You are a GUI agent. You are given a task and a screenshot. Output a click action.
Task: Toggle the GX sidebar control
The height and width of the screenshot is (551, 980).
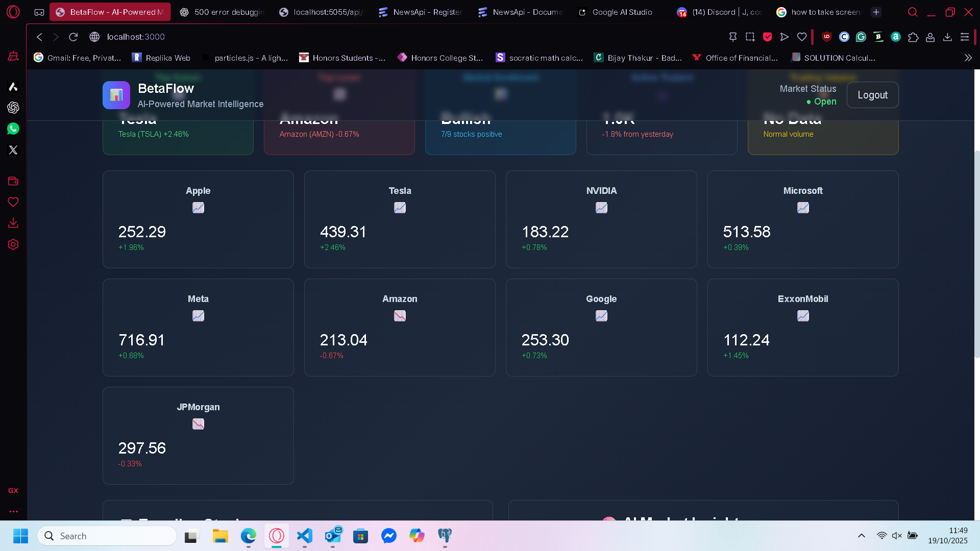tap(13, 490)
